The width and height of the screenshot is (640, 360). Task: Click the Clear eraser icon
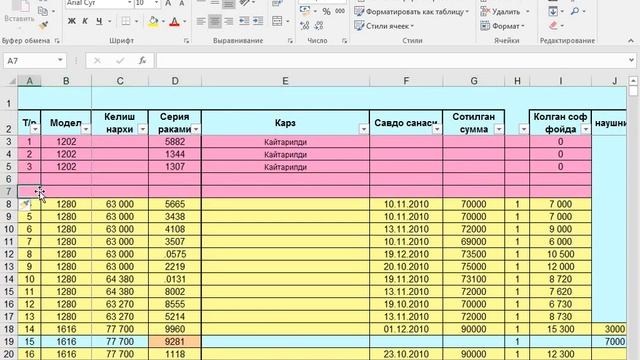pos(553,26)
